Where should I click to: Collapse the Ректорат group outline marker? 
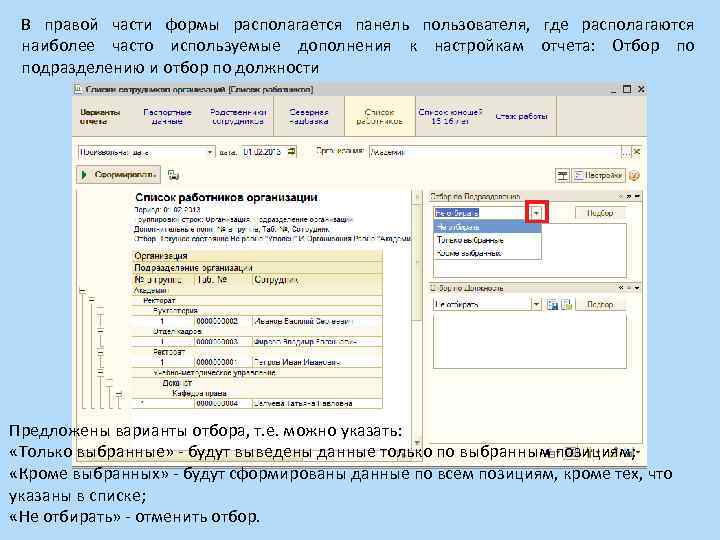tap(91, 300)
